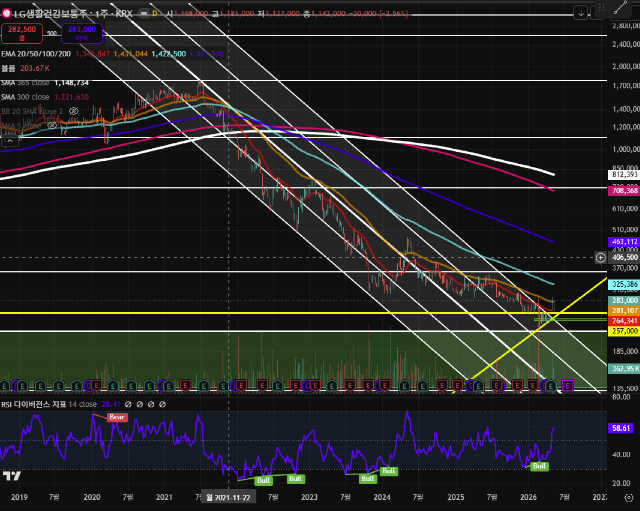Click the 708,368 pink price label
The image size is (640, 511).
click(624, 191)
